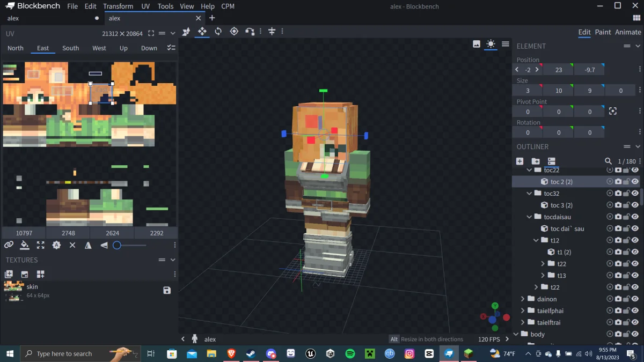Save the skin texture

167,290
